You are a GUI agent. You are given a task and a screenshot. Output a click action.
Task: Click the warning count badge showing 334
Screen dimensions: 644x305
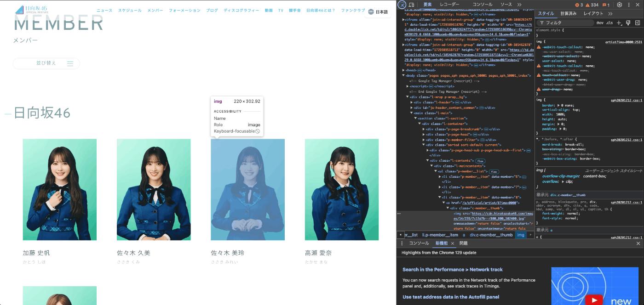pyautogui.click(x=592, y=5)
